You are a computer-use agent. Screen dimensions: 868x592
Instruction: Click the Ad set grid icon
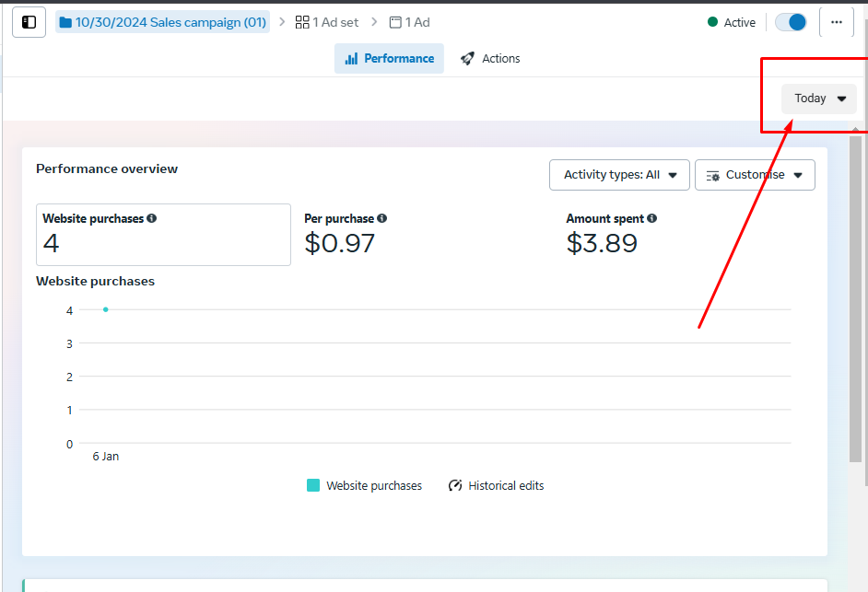point(302,22)
